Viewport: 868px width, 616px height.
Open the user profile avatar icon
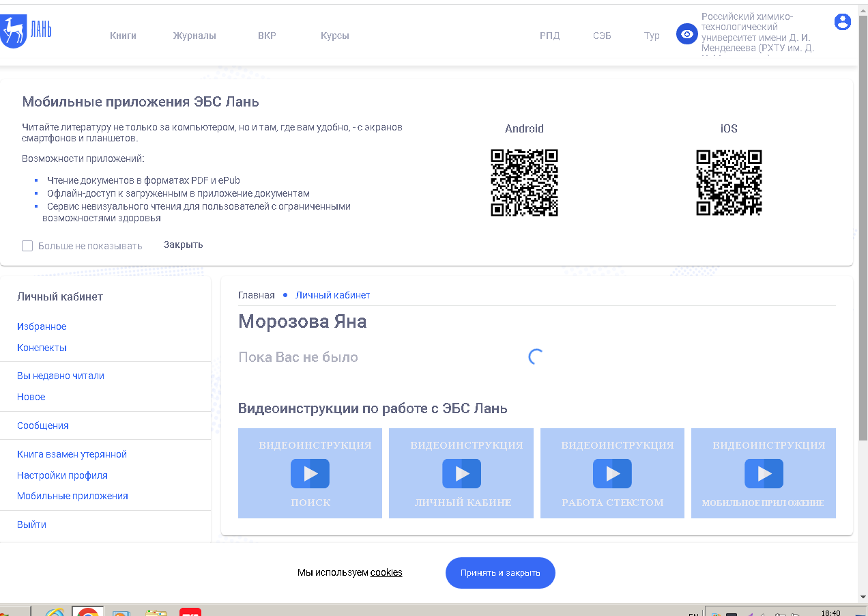843,22
